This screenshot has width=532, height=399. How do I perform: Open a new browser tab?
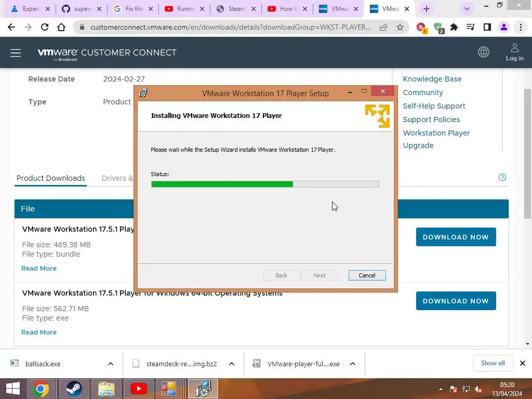[427, 9]
